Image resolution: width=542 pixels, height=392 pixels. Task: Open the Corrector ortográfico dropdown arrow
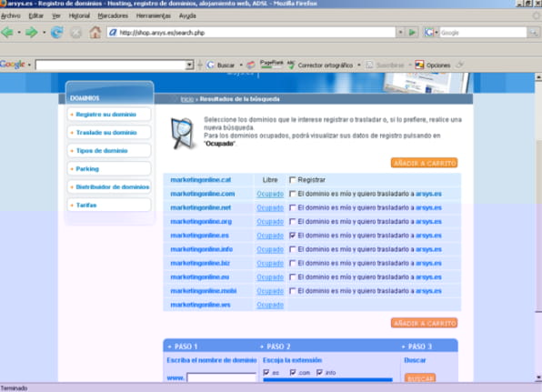(x=359, y=65)
